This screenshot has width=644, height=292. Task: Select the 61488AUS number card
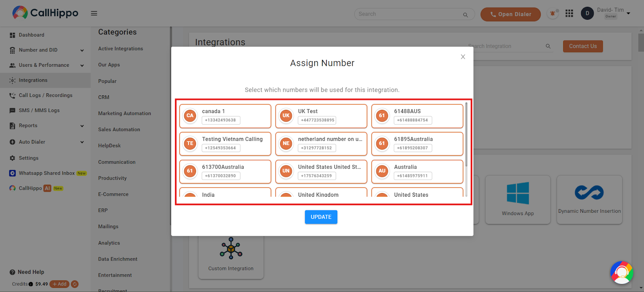coord(417,116)
